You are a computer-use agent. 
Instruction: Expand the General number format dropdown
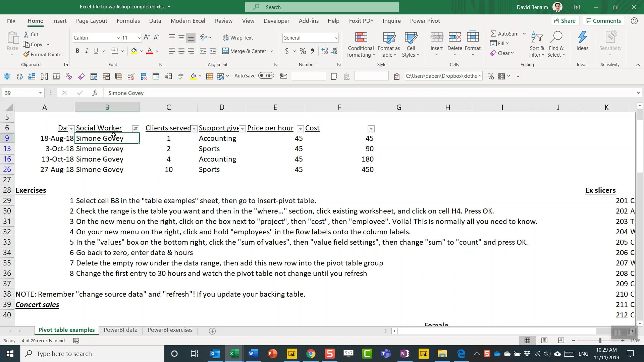pyautogui.click(x=336, y=38)
